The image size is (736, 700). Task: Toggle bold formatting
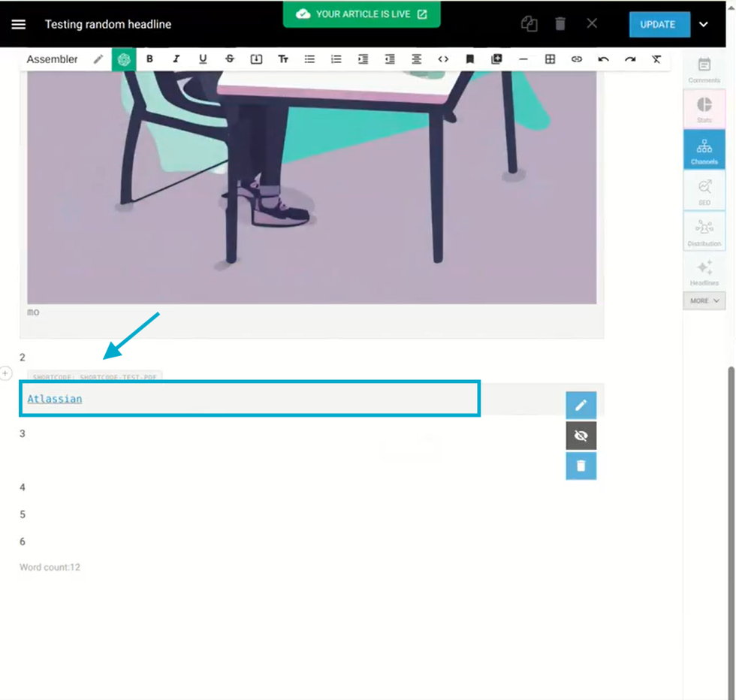pyautogui.click(x=150, y=59)
